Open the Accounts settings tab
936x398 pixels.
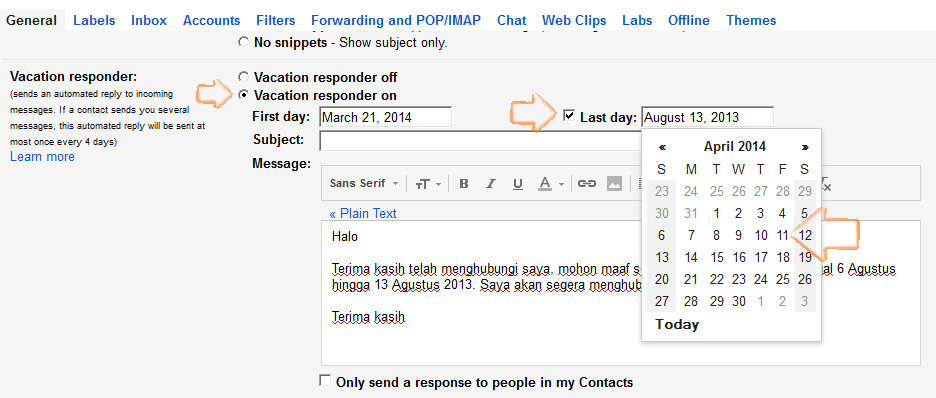coord(211,20)
